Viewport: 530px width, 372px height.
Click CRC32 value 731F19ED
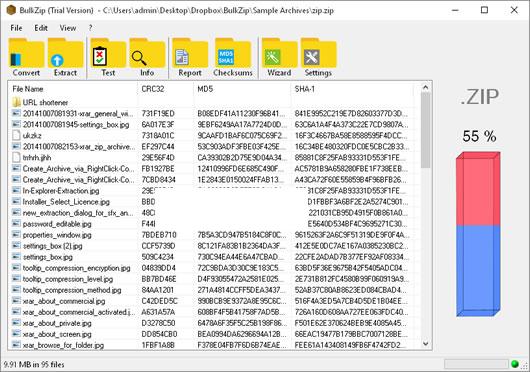point(158,113)
